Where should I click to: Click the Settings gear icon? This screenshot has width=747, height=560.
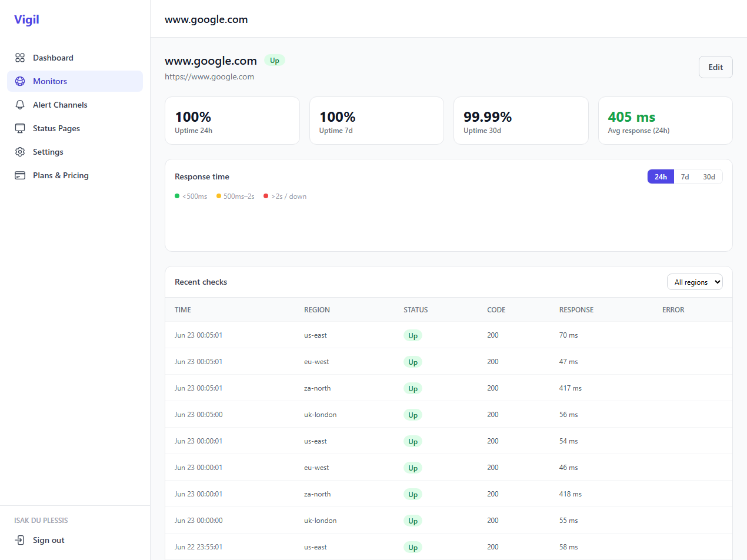[x=20, y=152]
